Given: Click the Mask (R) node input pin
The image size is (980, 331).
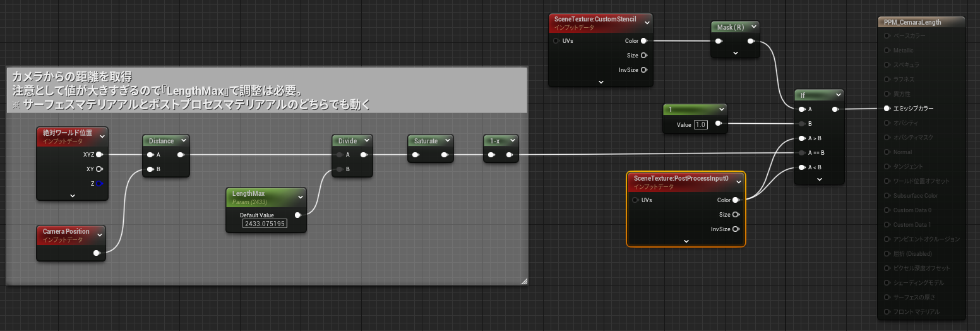Looking at the screenshot, I should [x=719, y=42].
